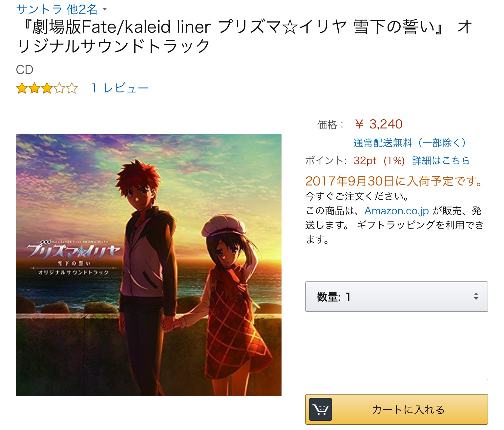This screenshot has height=430, width=504.
Task: Click the album cover artwork image
Action: pos(149,265)
